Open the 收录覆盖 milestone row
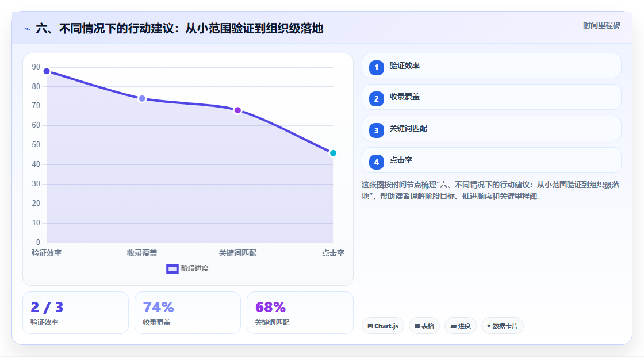644x357 pixels. [x=491, y=97]
